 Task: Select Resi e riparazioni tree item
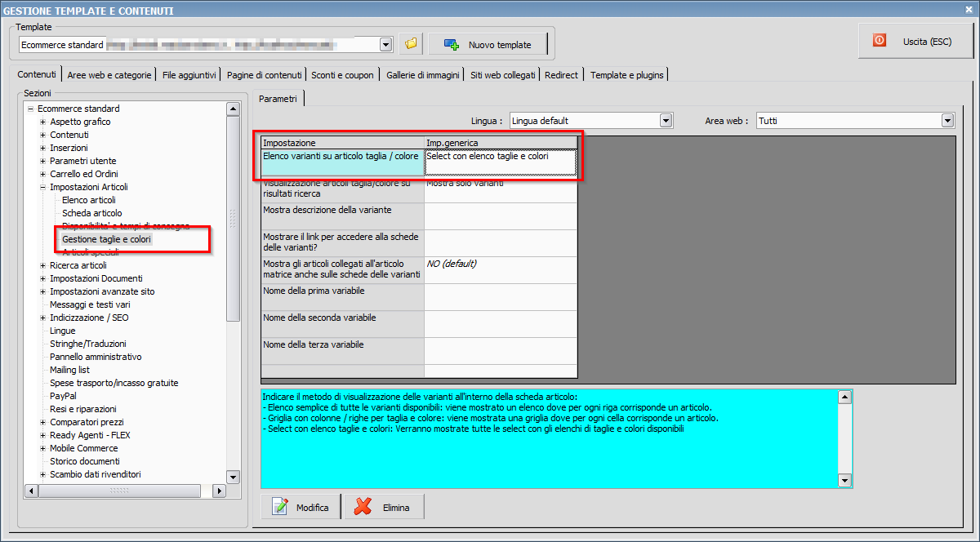83,409
